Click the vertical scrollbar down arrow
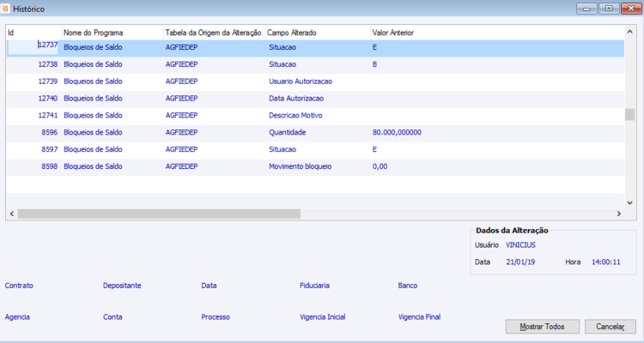The height and width of the screenshot is (343, 644). coord(629,202)
